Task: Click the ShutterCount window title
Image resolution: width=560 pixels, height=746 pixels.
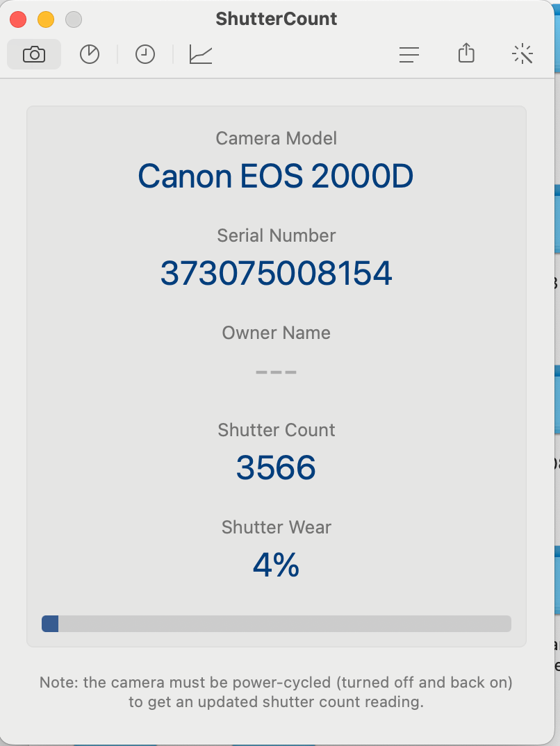Action: [x=276, y=19]
